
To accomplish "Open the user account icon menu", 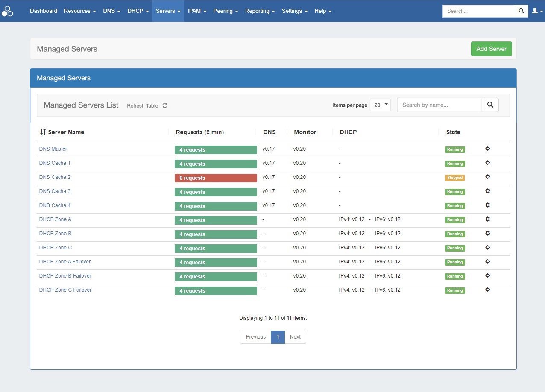I will [x=536, y=11].
